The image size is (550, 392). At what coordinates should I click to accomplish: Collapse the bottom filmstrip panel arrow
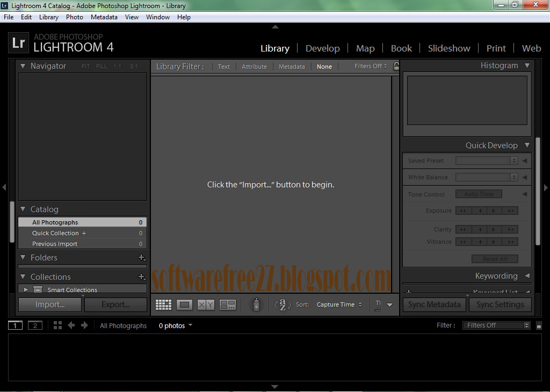[x=275, y=387]
